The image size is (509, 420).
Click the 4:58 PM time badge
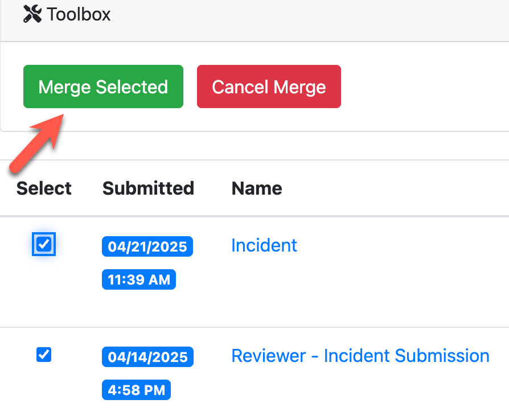click(136, 390)
